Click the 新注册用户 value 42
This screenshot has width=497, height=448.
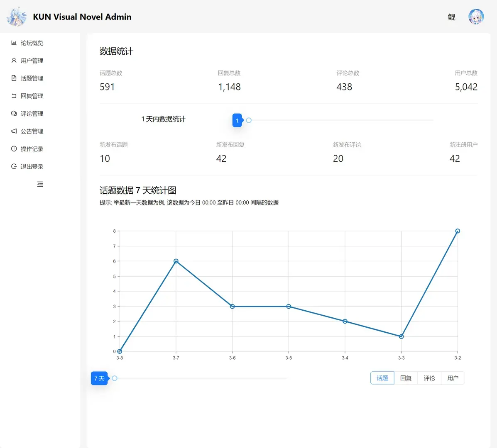[x=455, y=158]
